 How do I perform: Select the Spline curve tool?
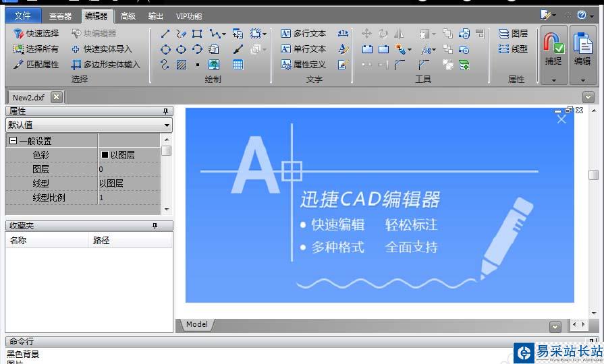165,65
